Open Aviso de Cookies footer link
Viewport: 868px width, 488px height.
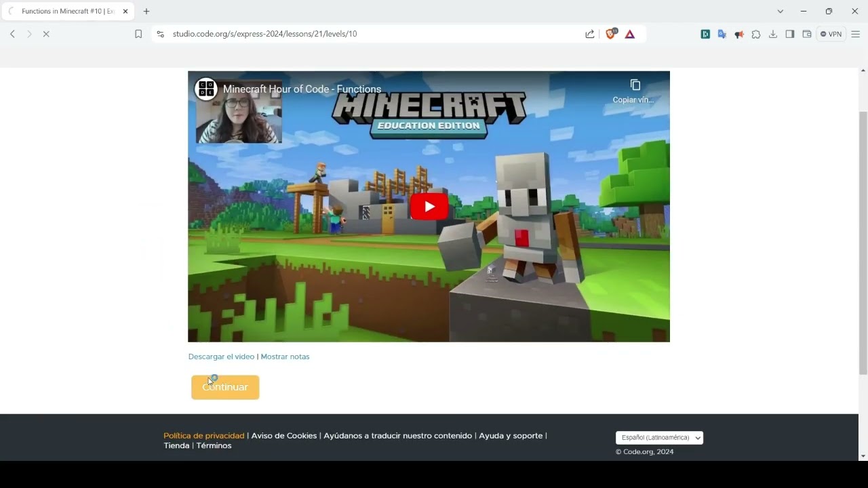(284, 436)
